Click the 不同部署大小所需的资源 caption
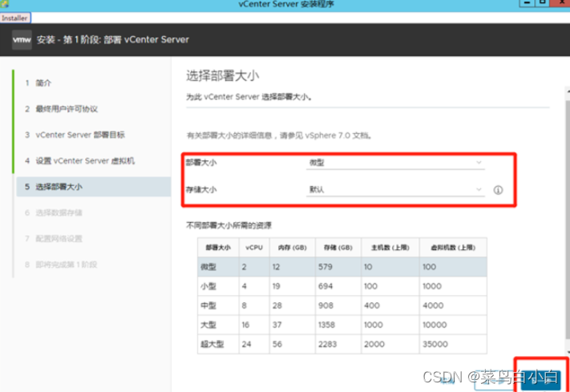Screen dimensions: 570x392 pyautogui.click(x=228, y=225)
